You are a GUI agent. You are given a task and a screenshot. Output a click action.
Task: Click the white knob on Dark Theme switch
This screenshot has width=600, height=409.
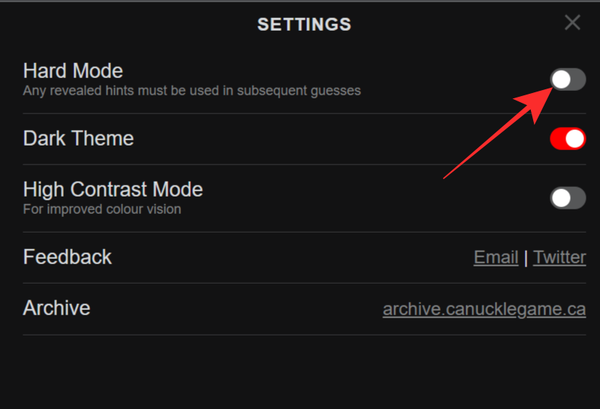click(574, 139)
